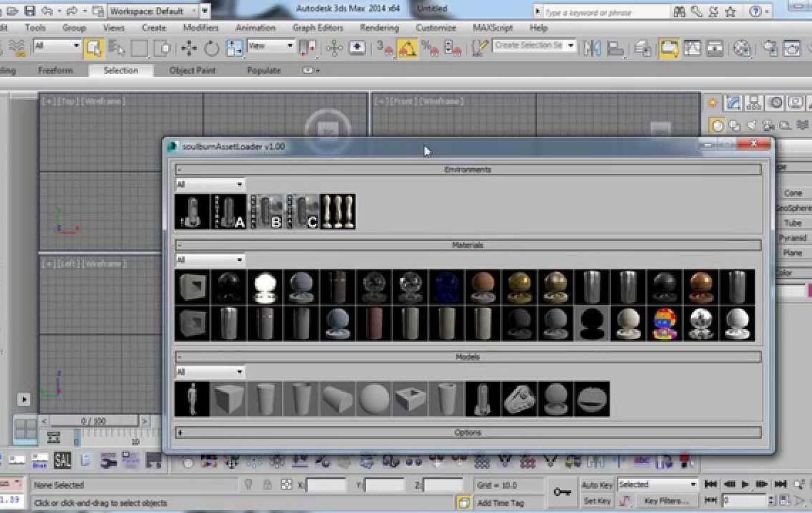This screenshot has height=513, width=812.
Task: Open the Material Editor
Action: click(x=741, y=48)
